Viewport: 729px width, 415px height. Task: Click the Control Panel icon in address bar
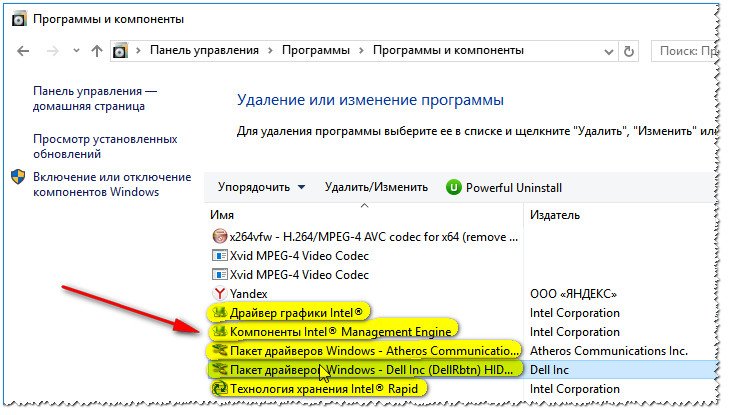(x=120, y=50)
